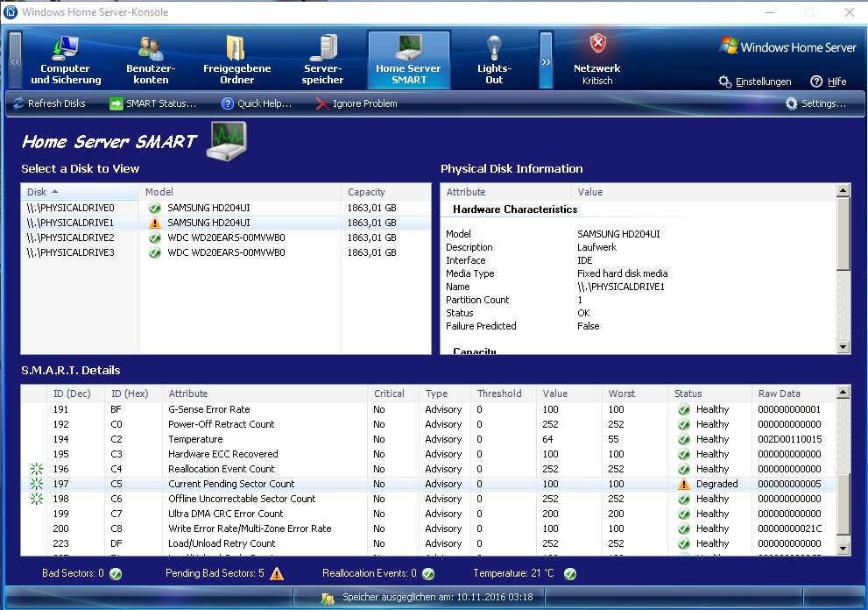The image size is (868, 610).
Task: Open Settings on the right toolbar
Action: pyautogui.click(x=815, y=103)
